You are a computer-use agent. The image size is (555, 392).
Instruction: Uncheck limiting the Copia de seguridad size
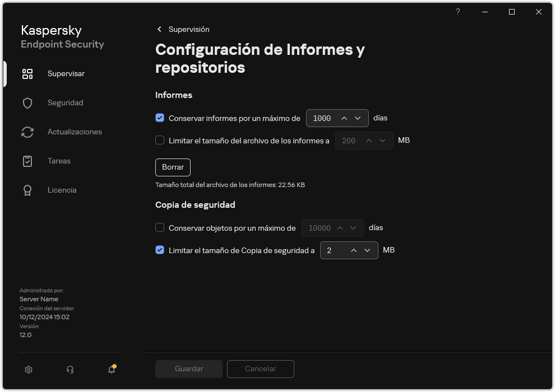pos(160,250)
